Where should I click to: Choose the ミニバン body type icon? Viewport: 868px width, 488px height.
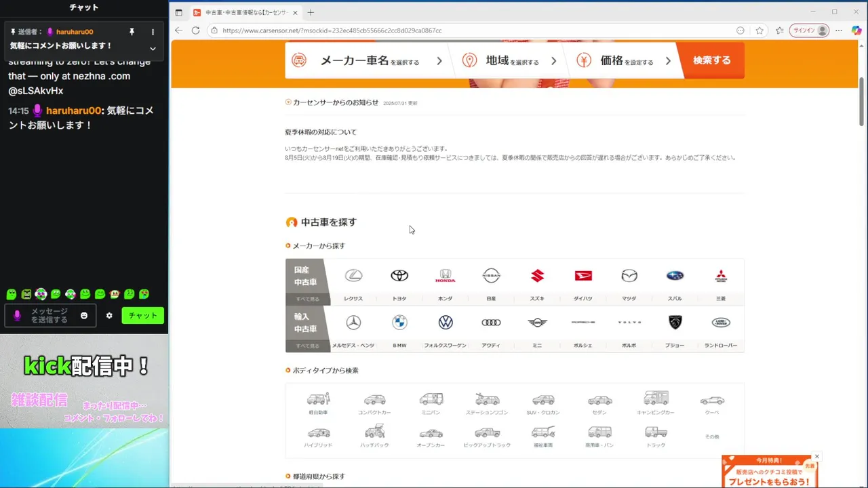coord(431,399)
